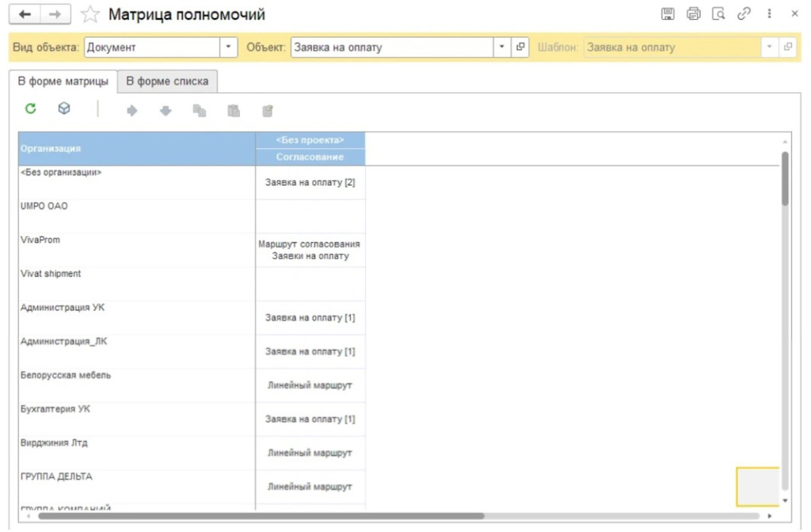Click the Шаблон input field

(672, 47)
